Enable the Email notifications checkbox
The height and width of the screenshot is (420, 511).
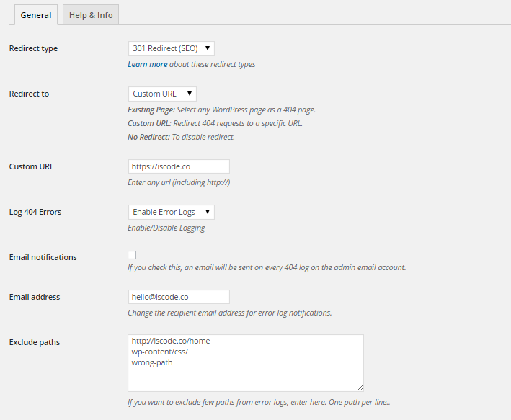click(x=132, y=255)
